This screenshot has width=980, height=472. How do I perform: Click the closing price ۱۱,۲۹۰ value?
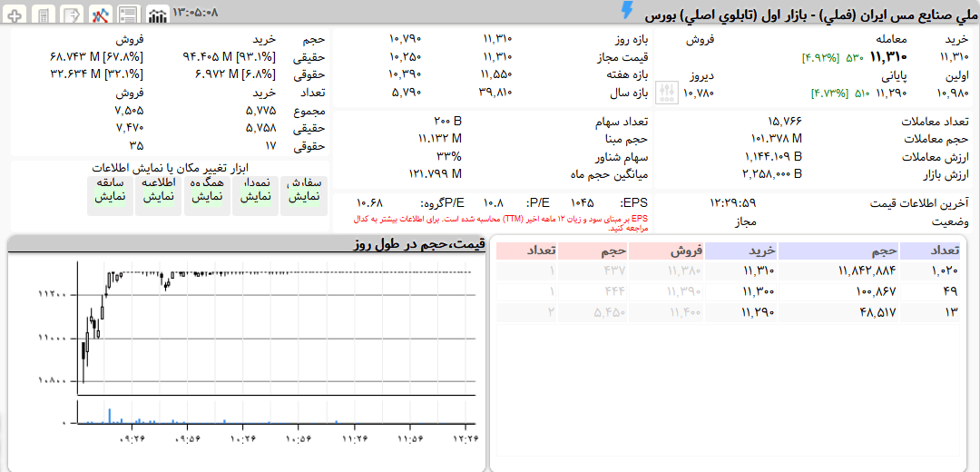click(891, 93)
